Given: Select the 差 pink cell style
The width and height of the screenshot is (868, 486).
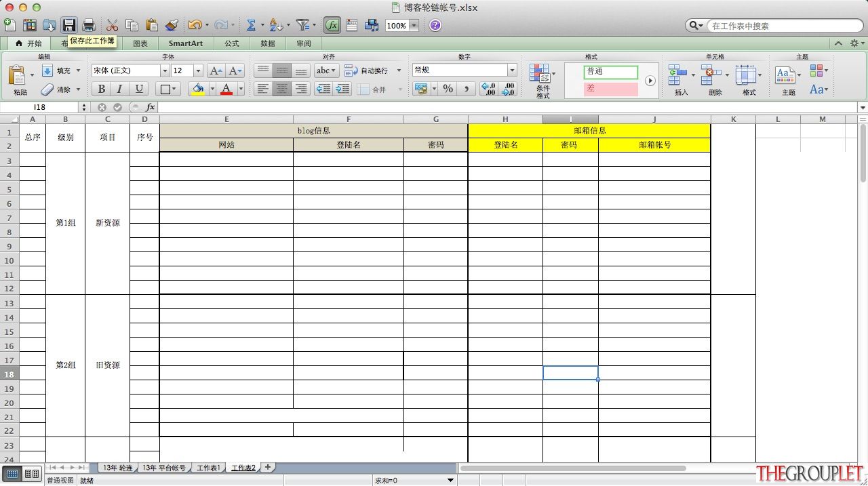Looking at the screenshot, I should (x=611, y=89).
